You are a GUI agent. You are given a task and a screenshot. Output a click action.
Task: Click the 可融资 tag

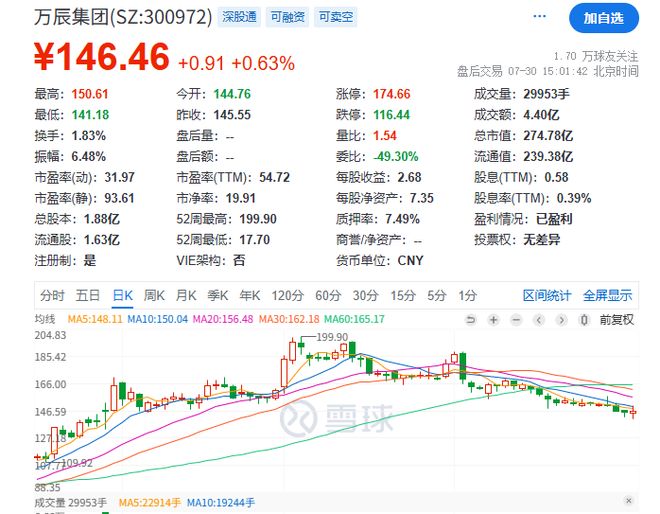287,17
